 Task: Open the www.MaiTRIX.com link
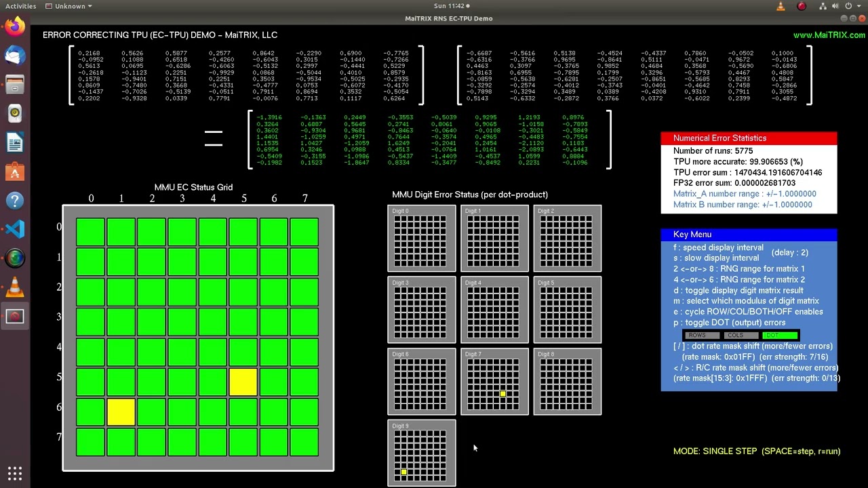pyautogui.click(x=829, y=35)
